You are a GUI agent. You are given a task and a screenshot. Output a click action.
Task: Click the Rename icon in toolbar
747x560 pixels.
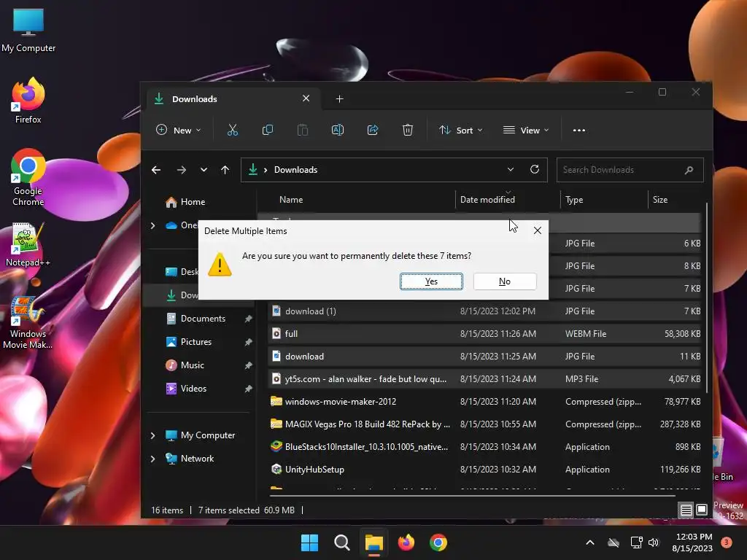(x=337, y=130)
